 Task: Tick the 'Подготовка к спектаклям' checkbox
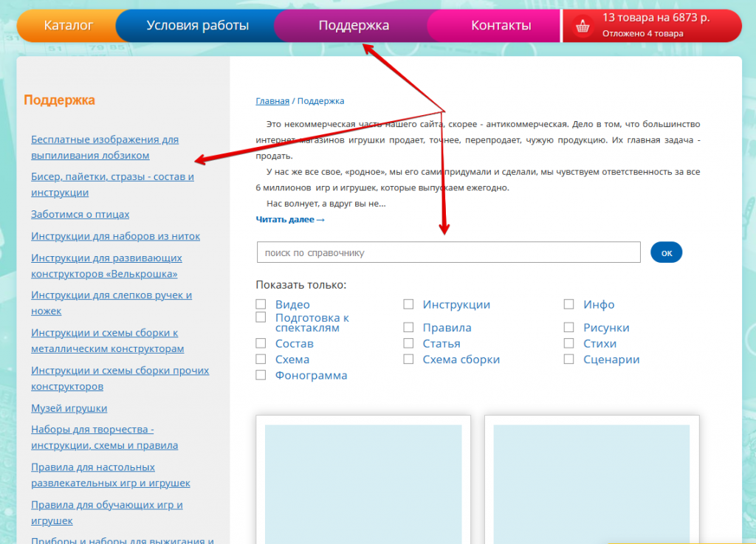(x=261, y=317)
